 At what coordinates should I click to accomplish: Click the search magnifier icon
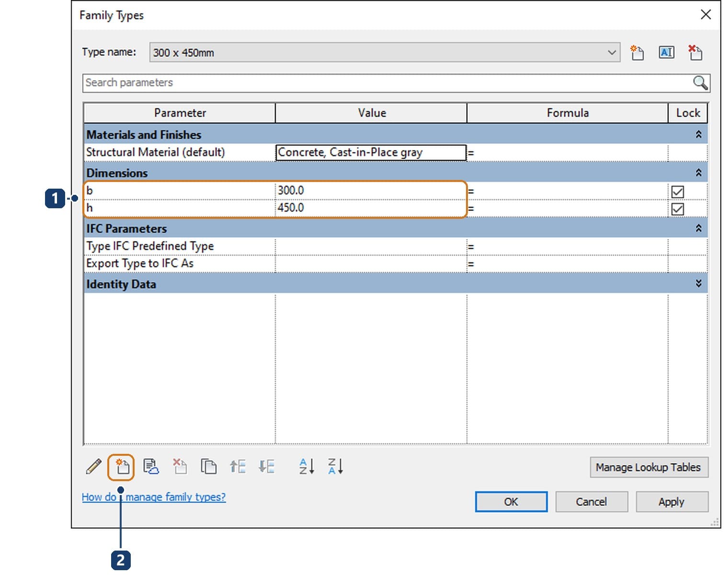(700, 83)
